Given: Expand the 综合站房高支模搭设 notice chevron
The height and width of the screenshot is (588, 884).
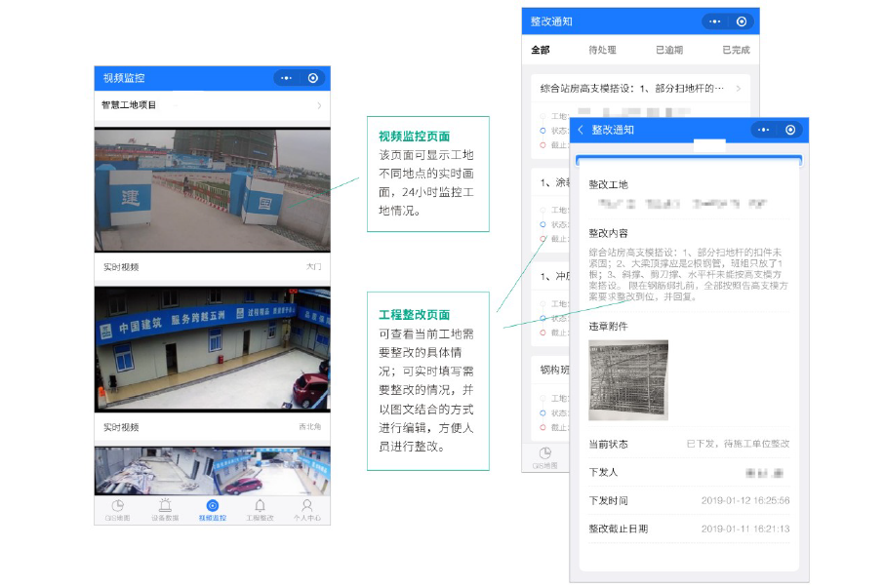Looking at the screenshot, I should pos(738,89).
